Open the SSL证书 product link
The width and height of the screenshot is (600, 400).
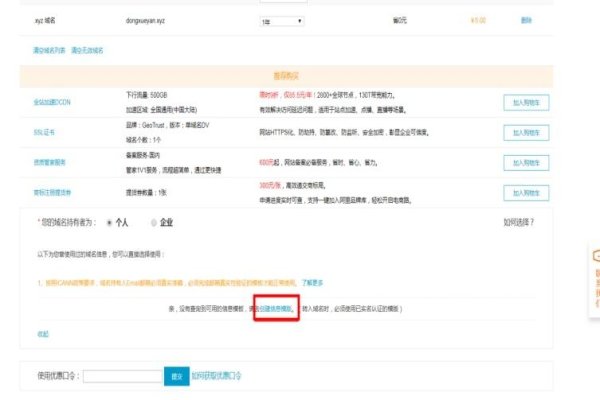44,132
